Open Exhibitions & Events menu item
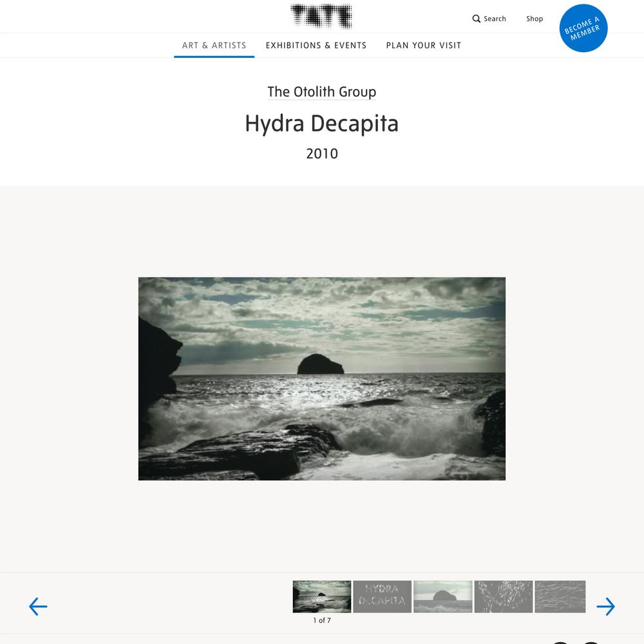Image resolution: width=644 pixels, height=644 pixels. point(316,45)
